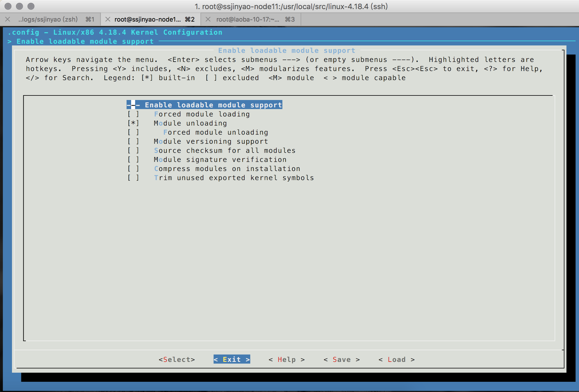This screenshot has width=579, height=392.
Task: Toggle Module signature verification checkbox
Action: [x=133, y=160]
